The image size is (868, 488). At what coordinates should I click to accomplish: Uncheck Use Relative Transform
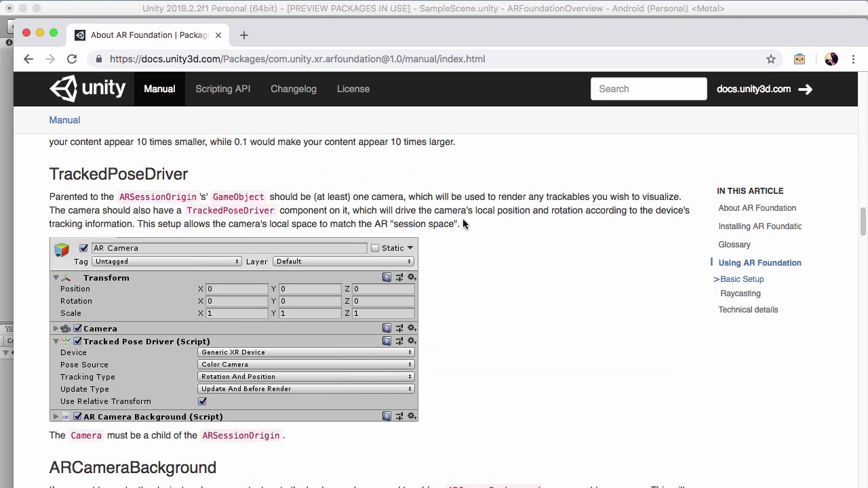[202, 401]
